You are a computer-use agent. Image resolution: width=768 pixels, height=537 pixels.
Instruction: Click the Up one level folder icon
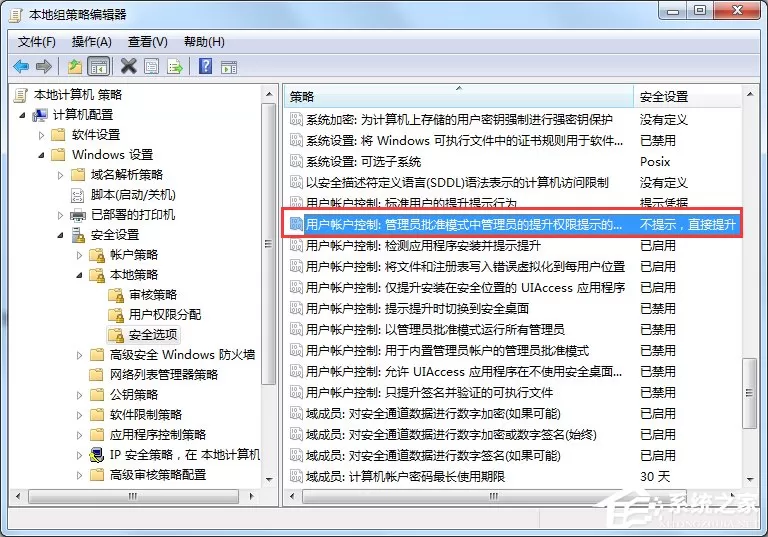click(x=75, y=66)
